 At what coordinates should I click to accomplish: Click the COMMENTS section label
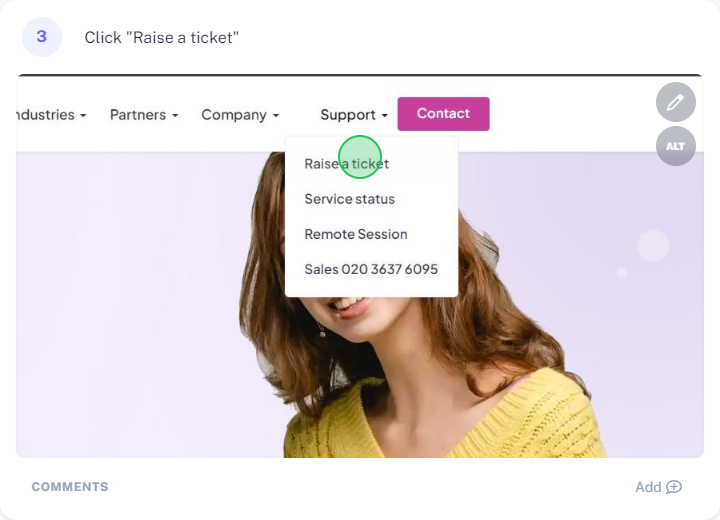(x=70, y=487)
